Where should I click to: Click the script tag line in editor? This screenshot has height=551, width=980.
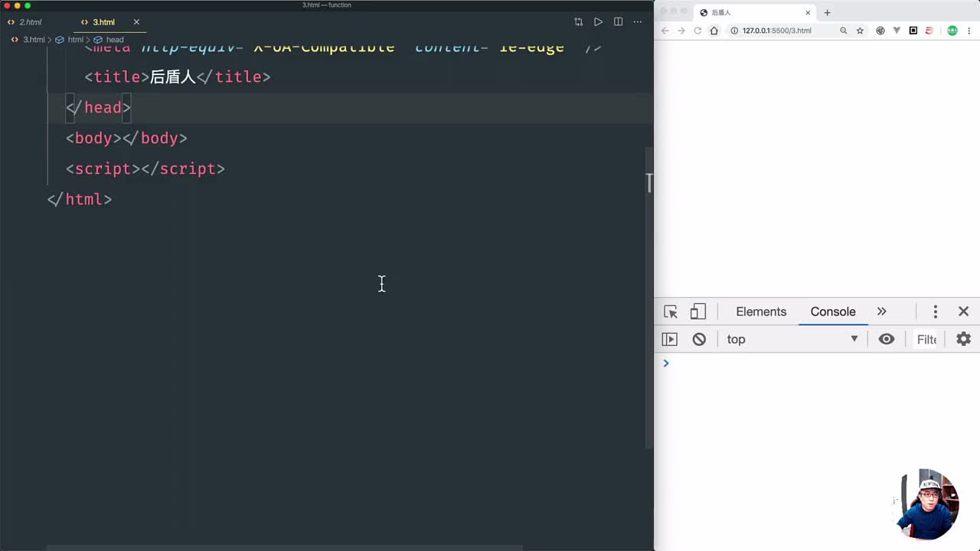(145, 168)
